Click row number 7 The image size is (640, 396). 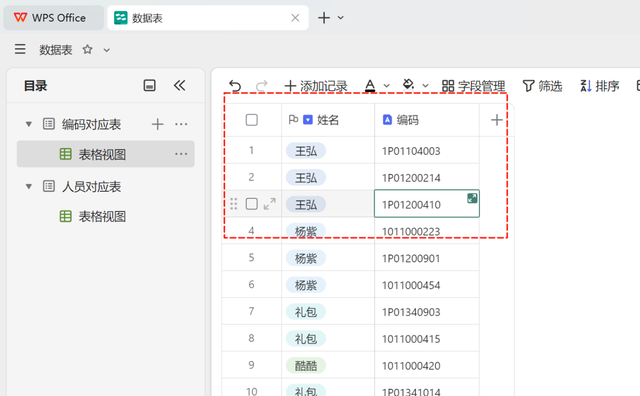tap(251, 311)
